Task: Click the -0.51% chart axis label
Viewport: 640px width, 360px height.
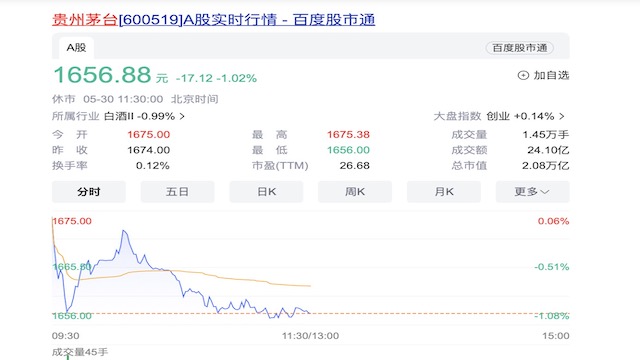Action: 552,267
